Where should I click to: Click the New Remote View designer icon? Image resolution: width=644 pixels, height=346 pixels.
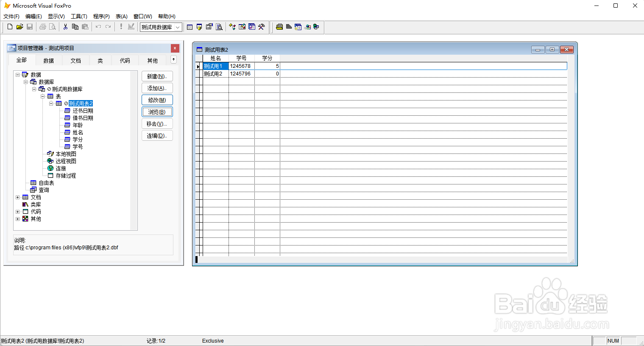pos(307,27)
